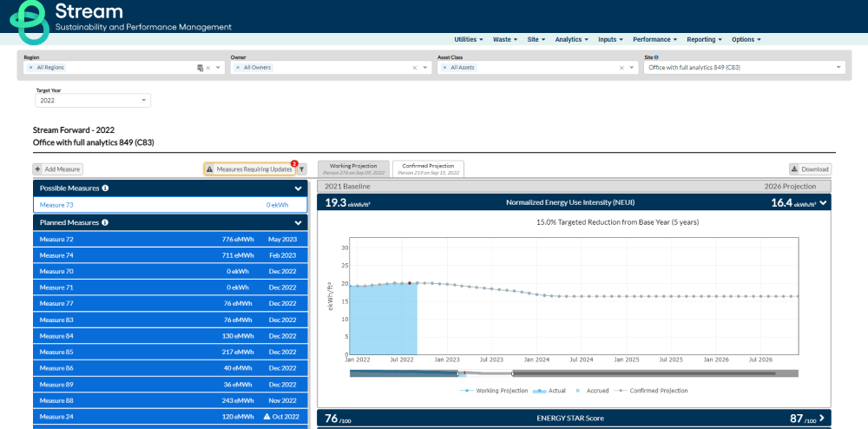The height and width of the screenshot is (429, 868).
Task: Switch to the Working Projection tab
Action: (x=353, y=168)
